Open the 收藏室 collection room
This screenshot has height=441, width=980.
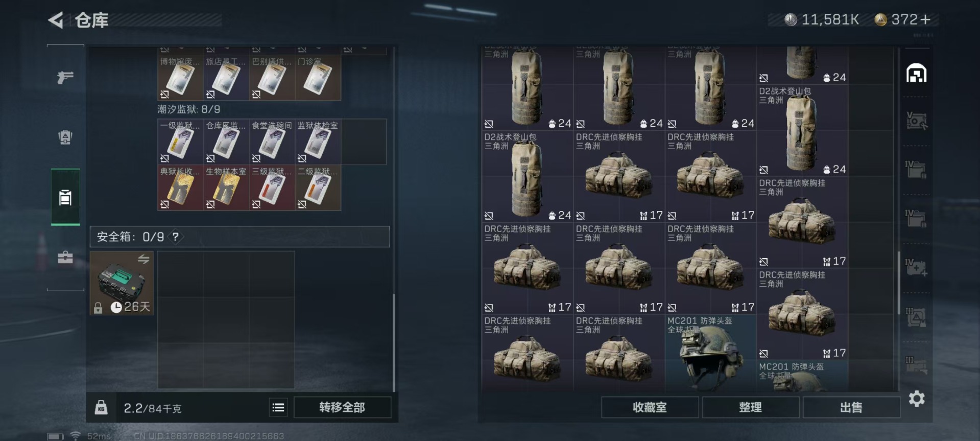pos(650,407)
